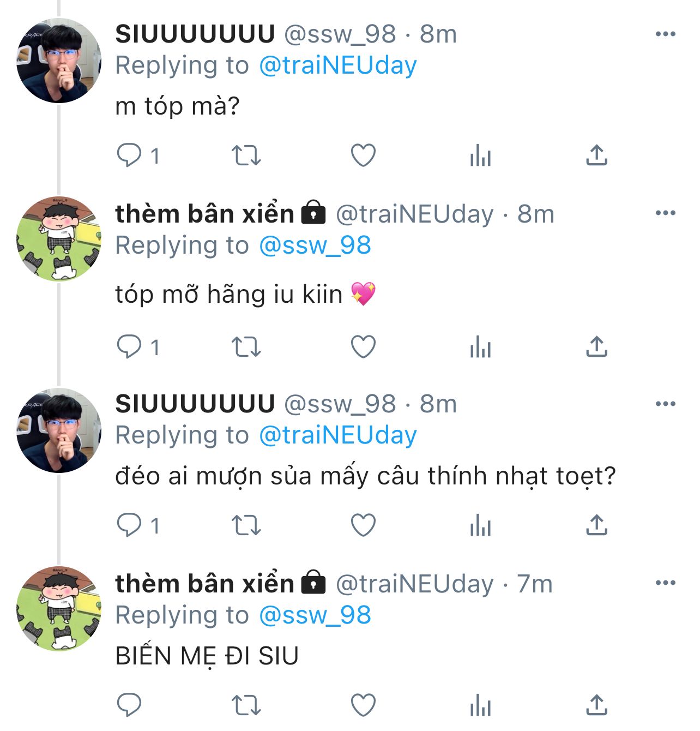View analytics for 'đéo ai mượn sủa' tweet
The width and height of the screenshot is (700, 731).
click(480, 526)
